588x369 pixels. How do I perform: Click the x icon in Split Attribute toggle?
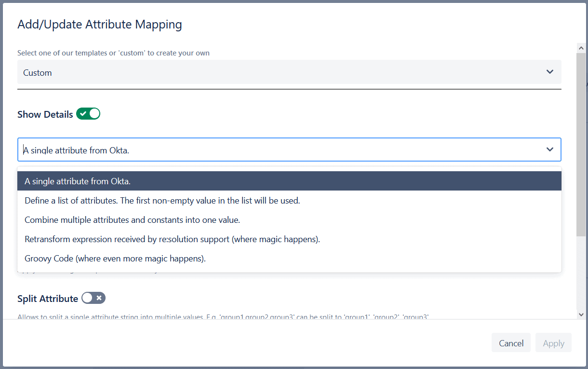pyautogui.click(x=99, y=298)
